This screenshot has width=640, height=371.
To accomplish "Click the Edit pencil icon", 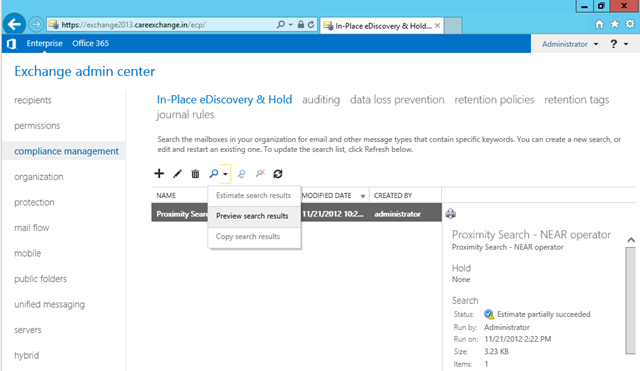I will point(177,174).
